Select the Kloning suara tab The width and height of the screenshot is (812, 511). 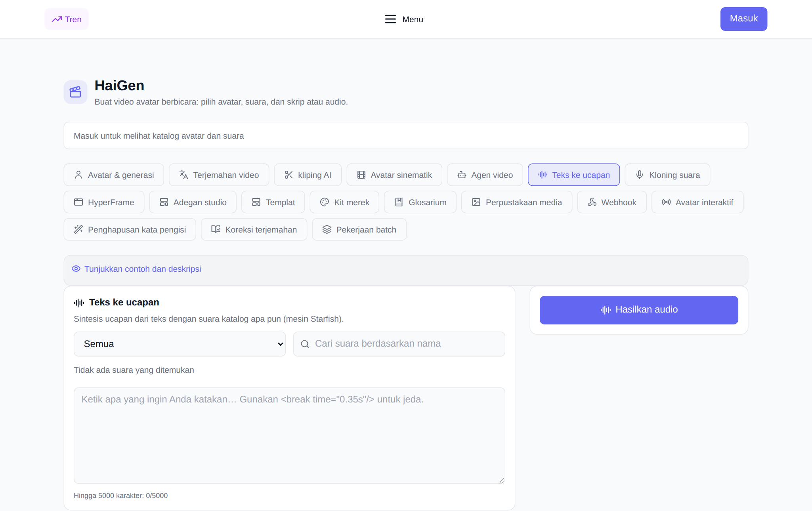667,175
